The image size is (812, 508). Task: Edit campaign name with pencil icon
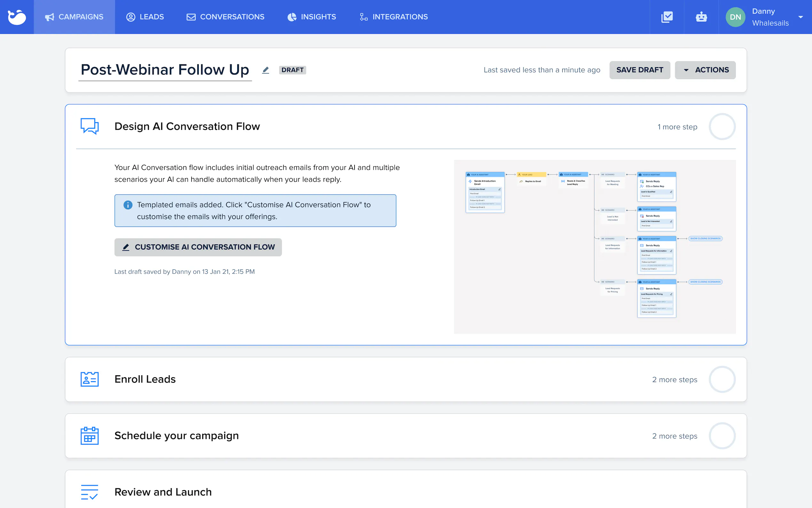pos(266,70)
